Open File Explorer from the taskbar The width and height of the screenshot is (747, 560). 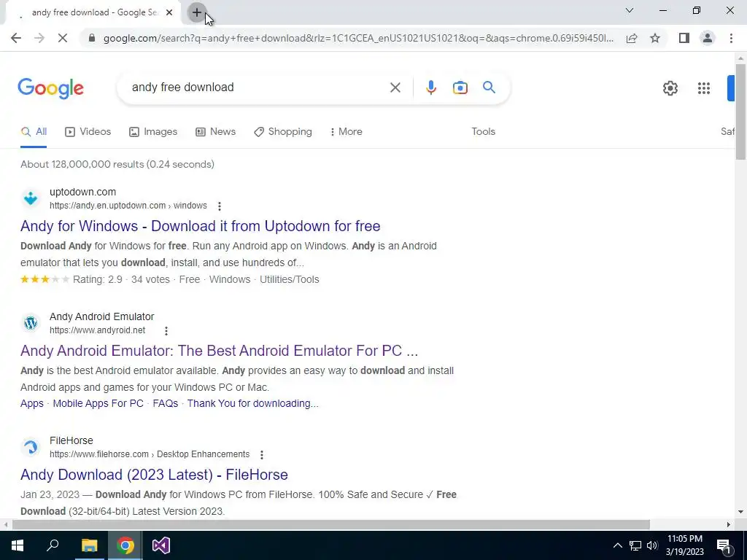pyautogui.click(x=89, y=545)
